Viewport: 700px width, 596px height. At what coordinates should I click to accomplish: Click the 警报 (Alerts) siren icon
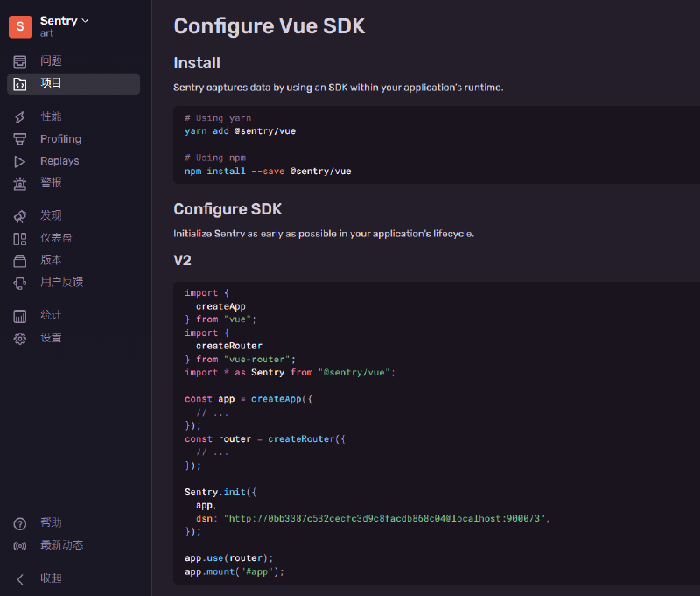(20, 184)
